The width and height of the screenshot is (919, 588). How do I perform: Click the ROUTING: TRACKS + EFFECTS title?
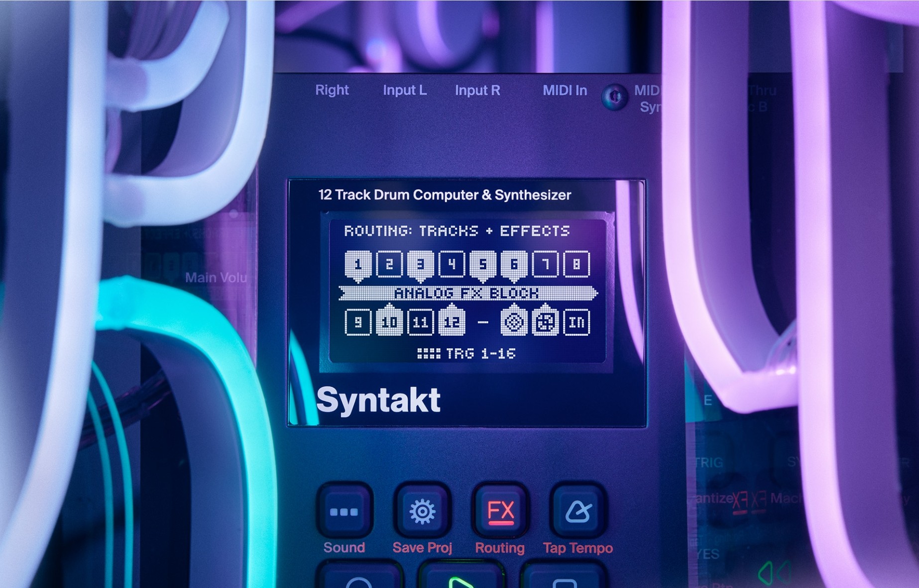click(x=457, y=231)
